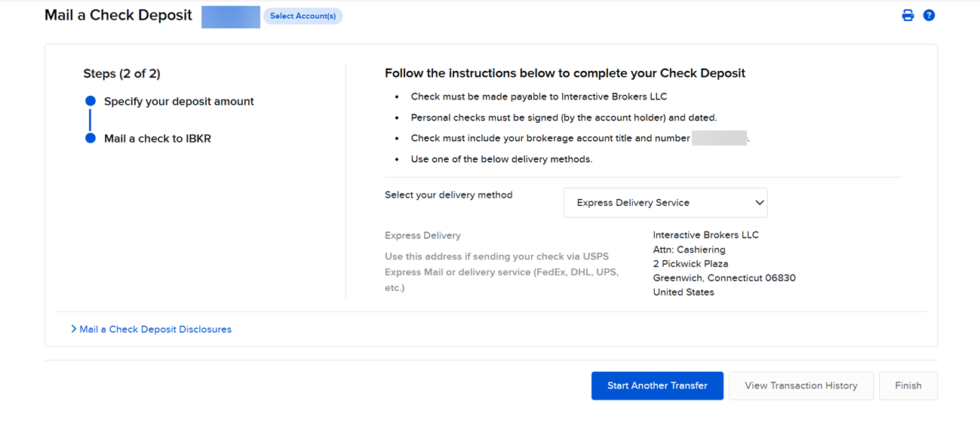
Task: Open the help question mark icon
Action: pos(929,15)
